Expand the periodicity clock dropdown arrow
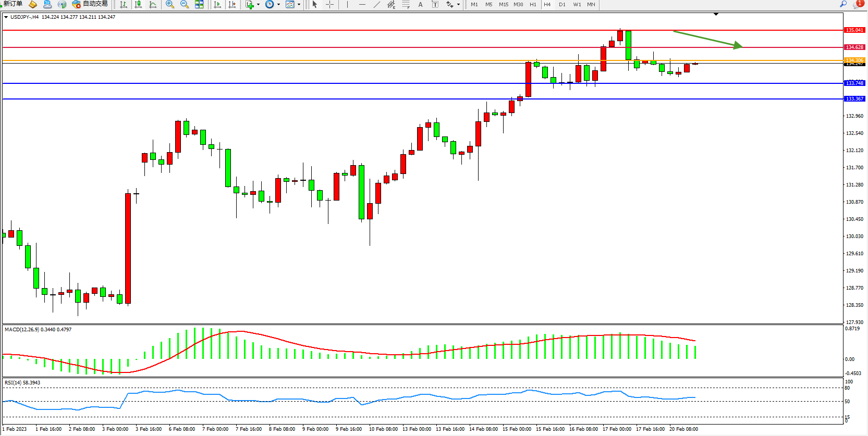The width and height of the screenshot is (868, 436). [278, 5]
